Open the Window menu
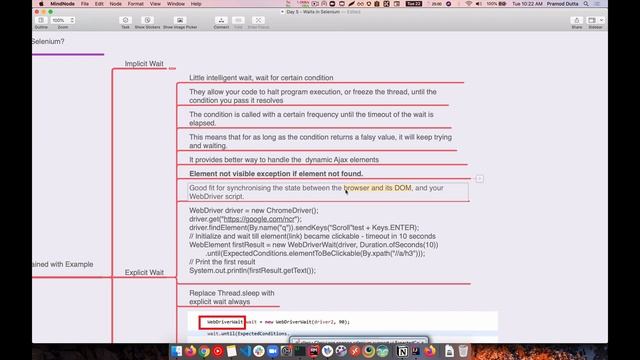Screen dimensions: 640x360 tap(176, 4)
